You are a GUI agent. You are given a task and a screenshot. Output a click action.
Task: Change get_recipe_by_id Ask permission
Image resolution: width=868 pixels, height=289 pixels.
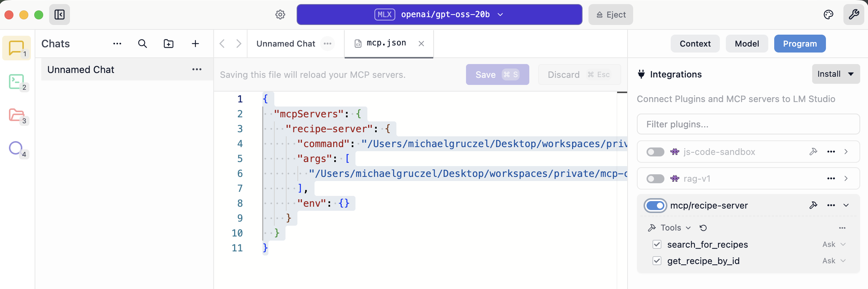(x=834, y=261)
